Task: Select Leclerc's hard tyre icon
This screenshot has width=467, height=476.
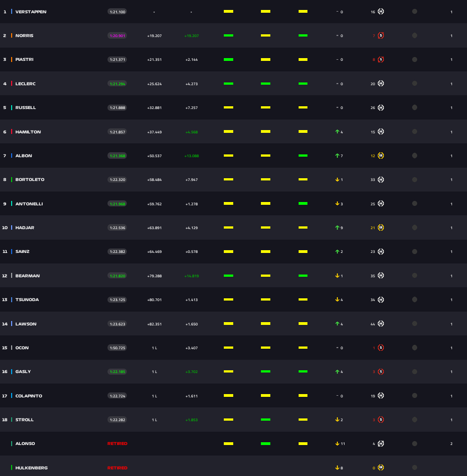Action: 381,84
